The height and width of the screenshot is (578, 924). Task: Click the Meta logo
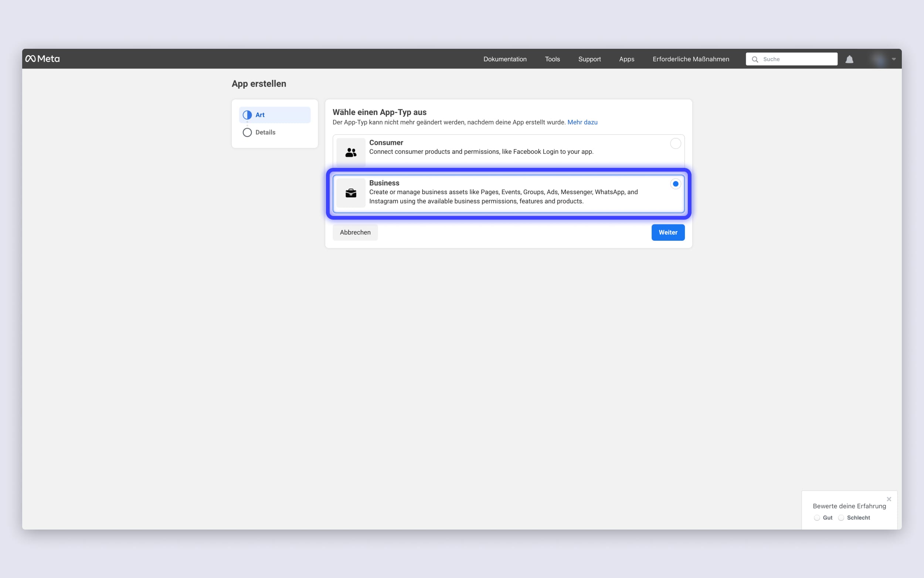tap(43, 59)
